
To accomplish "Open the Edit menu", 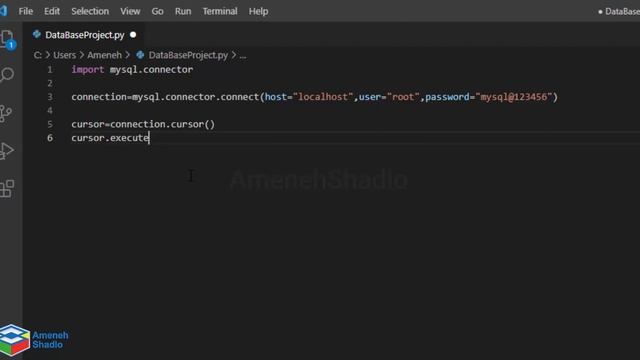I will pyautogui.click(x=52, y=11).
